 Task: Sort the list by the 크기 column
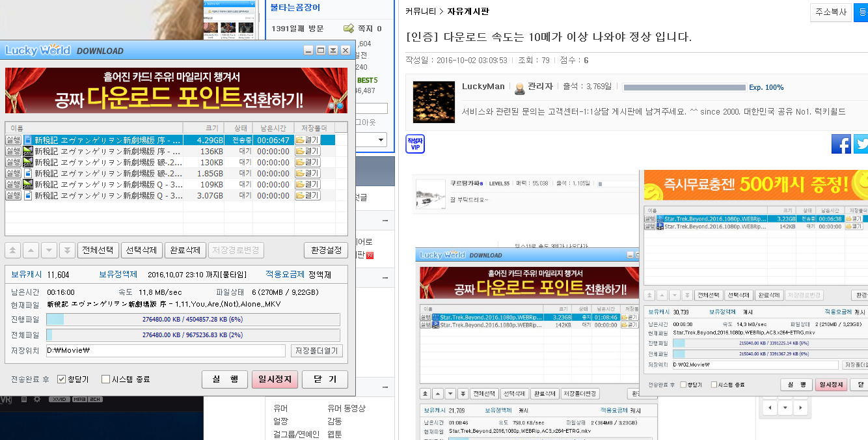coord(203,128)
